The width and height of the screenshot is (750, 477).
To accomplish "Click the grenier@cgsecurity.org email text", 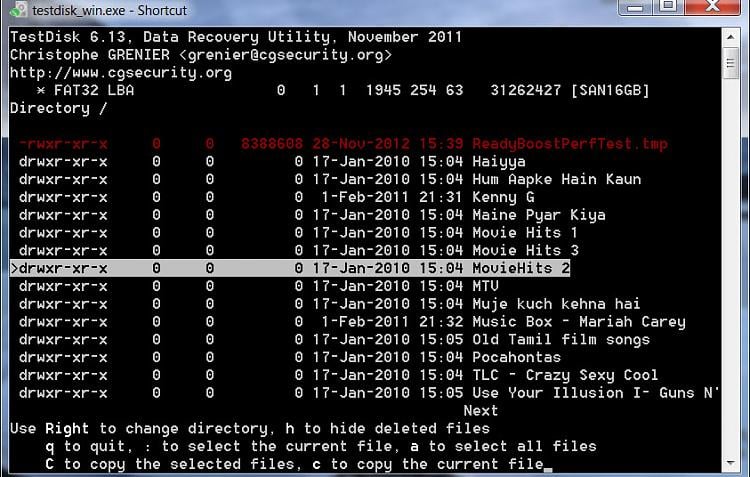I will tap(286, 55).
